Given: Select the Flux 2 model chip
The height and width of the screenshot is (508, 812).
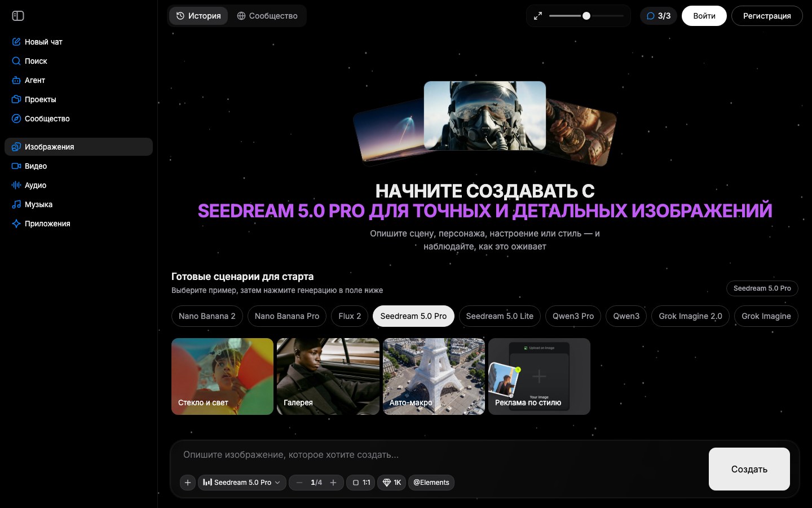Looking at the screenshot, I should pos(350,316).
